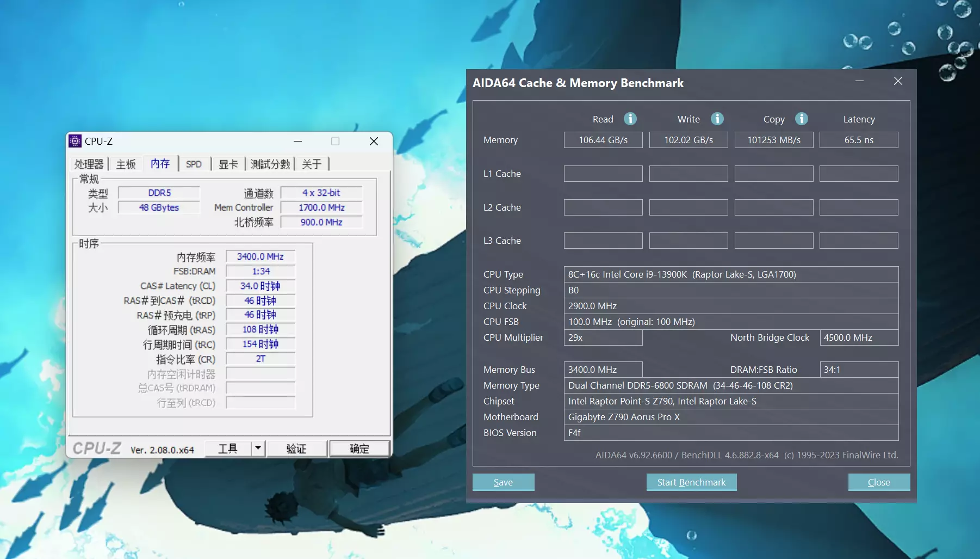
Task: Click the 指令比率 (CR) 2T value
Action: [260, 359]
